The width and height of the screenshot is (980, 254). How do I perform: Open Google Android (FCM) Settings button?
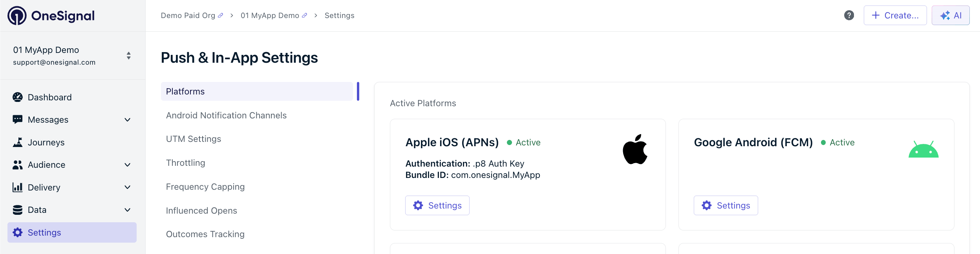coord(726,205)
